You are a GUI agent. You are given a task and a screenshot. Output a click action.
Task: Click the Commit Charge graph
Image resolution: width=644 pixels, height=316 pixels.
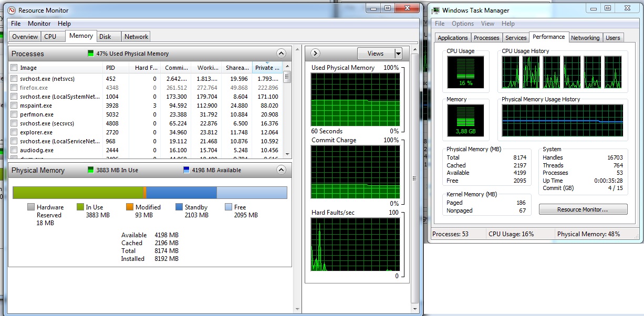(355, 172)
